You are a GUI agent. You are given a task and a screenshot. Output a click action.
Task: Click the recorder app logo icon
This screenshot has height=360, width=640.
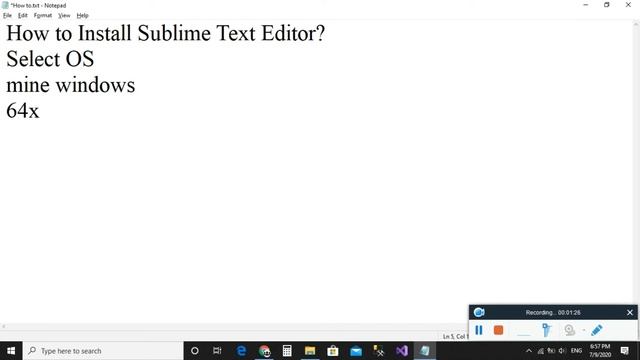479,313
